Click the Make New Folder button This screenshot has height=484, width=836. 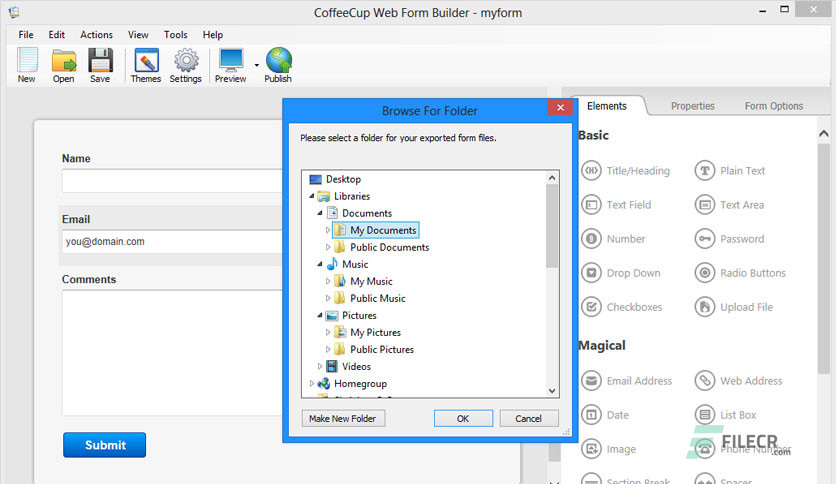coord(343,418)
